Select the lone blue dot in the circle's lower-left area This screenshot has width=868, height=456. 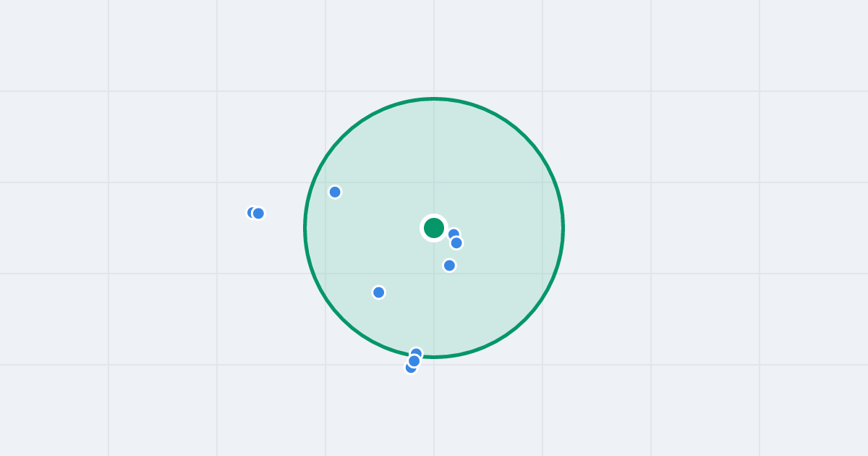[378, 292]
